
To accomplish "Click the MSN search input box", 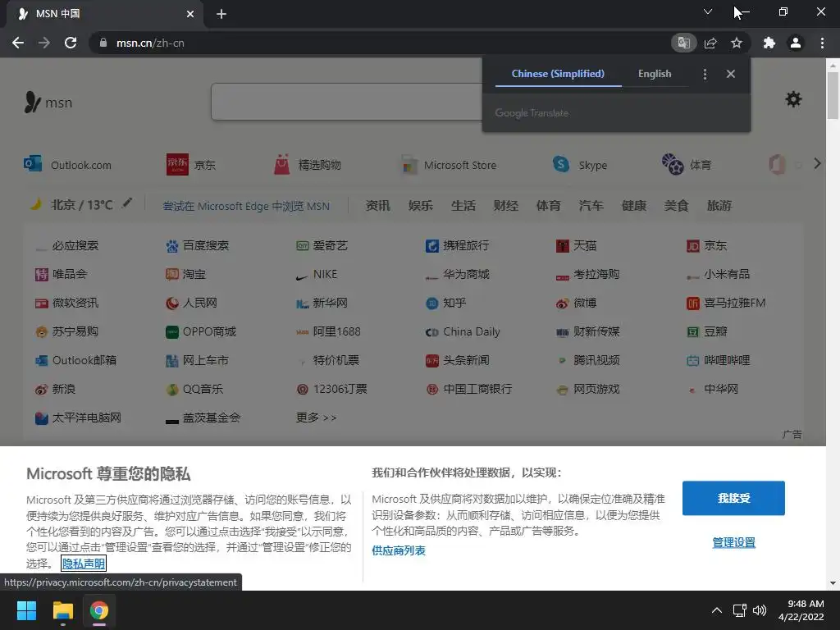I will pos(347,102).
